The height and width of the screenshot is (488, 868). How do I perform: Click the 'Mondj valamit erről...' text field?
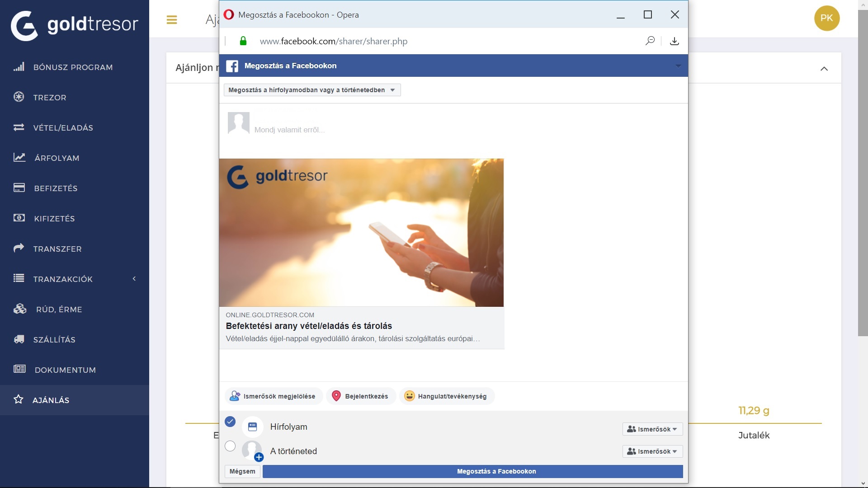tap(290, 130)
